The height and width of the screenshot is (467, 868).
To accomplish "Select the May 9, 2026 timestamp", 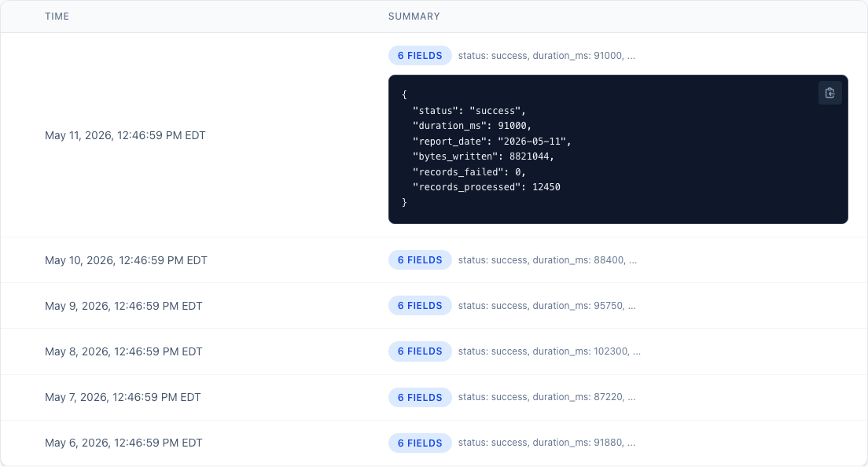I will tap(123, 306).
